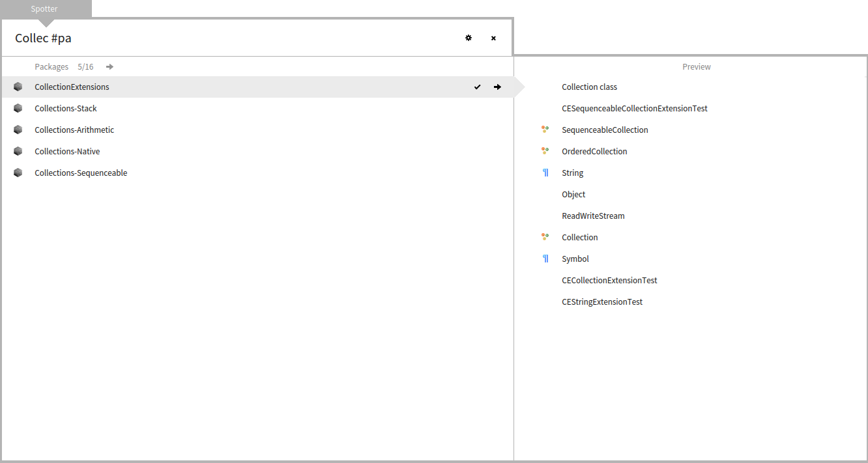
Task: Click the Collections-Native package icon
Action: [18, 151]
